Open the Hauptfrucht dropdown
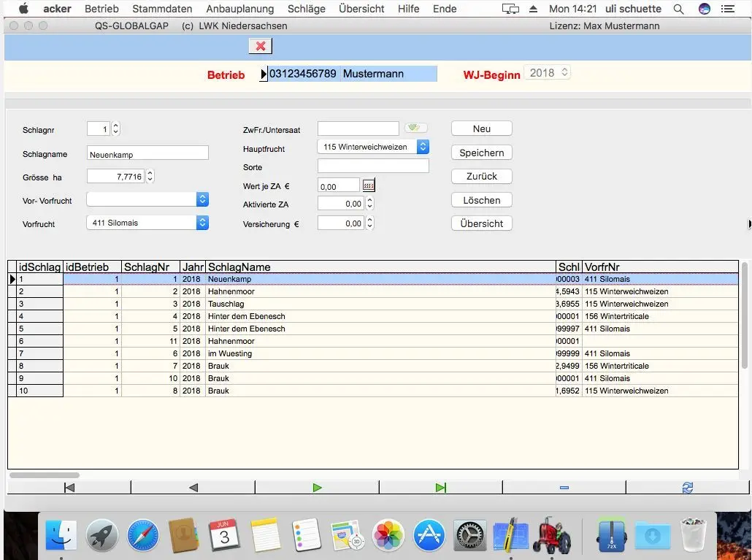The width and height of the screenshot is (752, 560). coord(423,147)
